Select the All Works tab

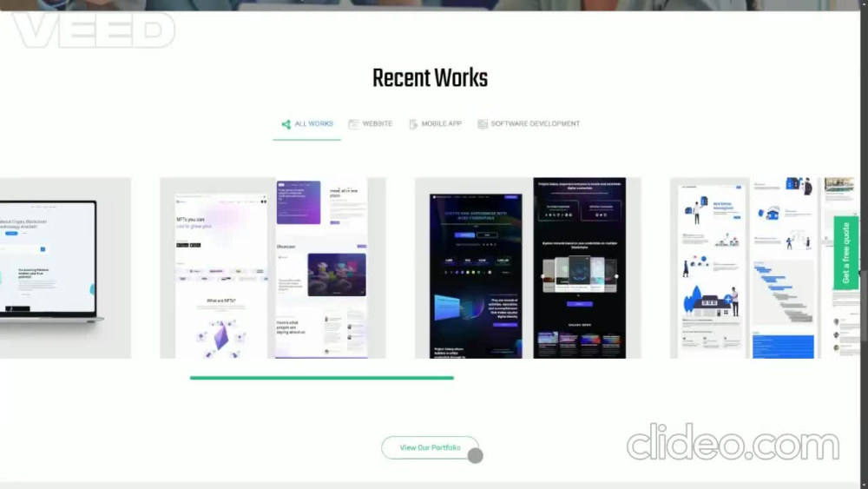[306, 124]
